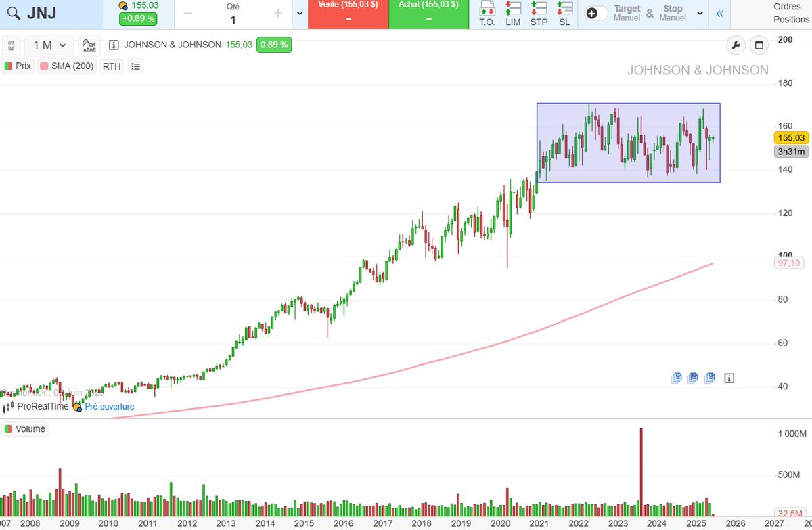Open the 1 M timeframe dropdown
The width and height of the screenshot is (812, 530).
(x=49, y=45)
